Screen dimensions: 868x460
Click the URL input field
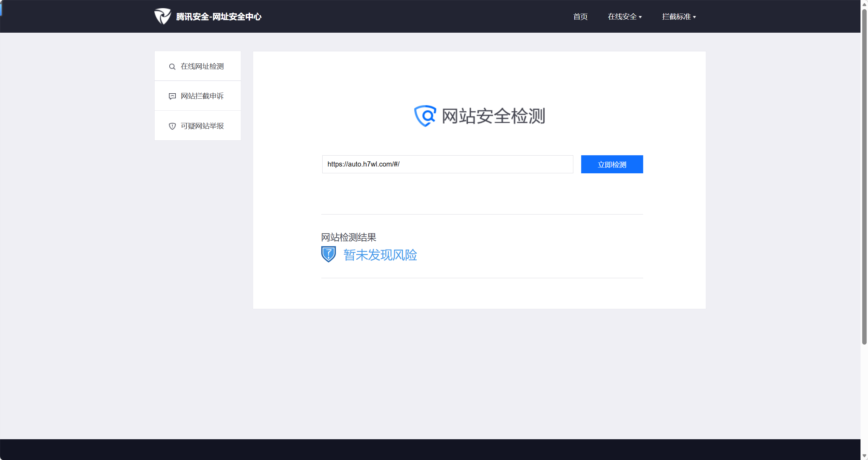coord(447,164)
